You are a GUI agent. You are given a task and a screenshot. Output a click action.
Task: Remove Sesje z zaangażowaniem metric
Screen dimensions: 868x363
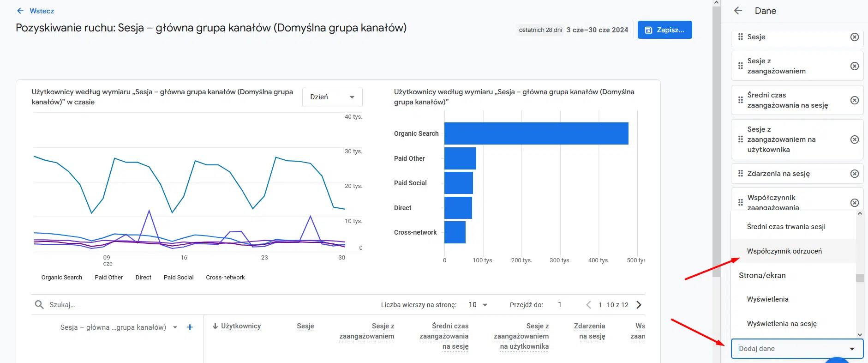click(x=854, y=66)
